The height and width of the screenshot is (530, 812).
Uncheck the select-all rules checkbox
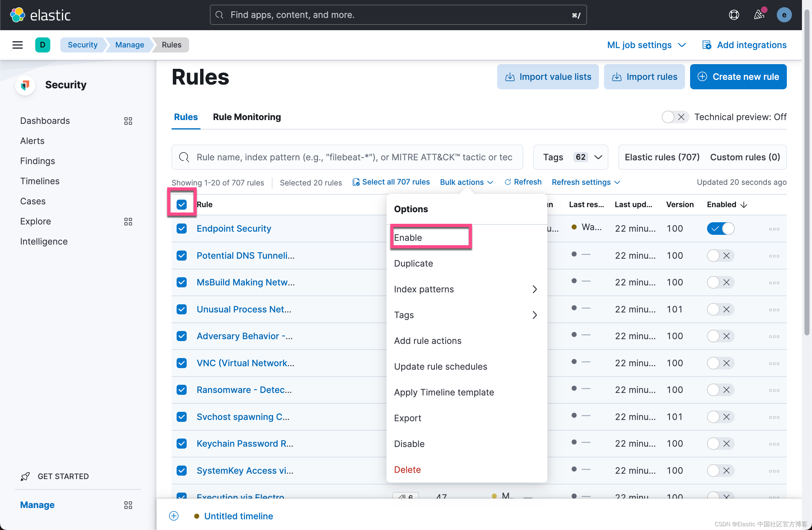pos(182,204)
